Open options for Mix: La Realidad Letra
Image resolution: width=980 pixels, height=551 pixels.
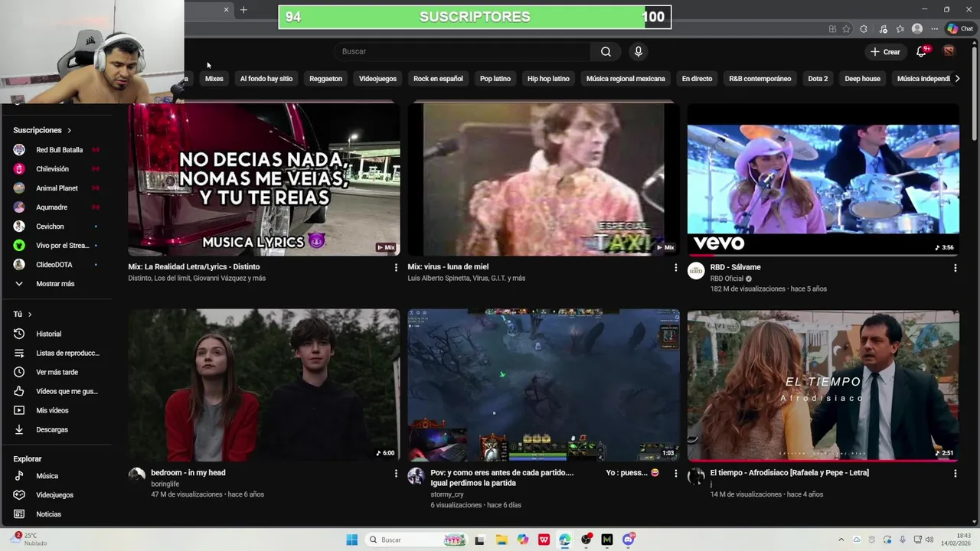[x=396, y=268]
